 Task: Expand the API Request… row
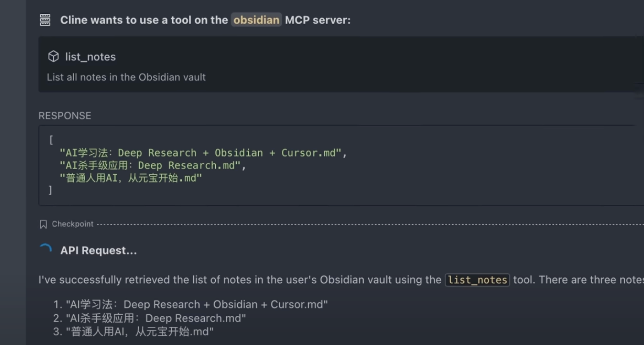(x=98, y=250)
